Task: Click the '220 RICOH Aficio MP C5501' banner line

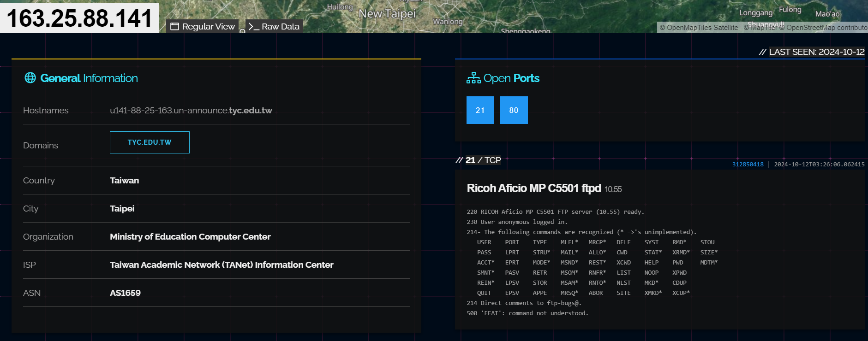Action: coord(555,212)
